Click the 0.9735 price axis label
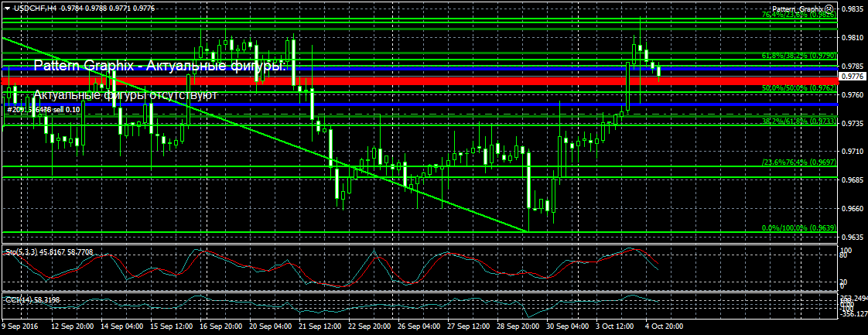 [853, 123]
